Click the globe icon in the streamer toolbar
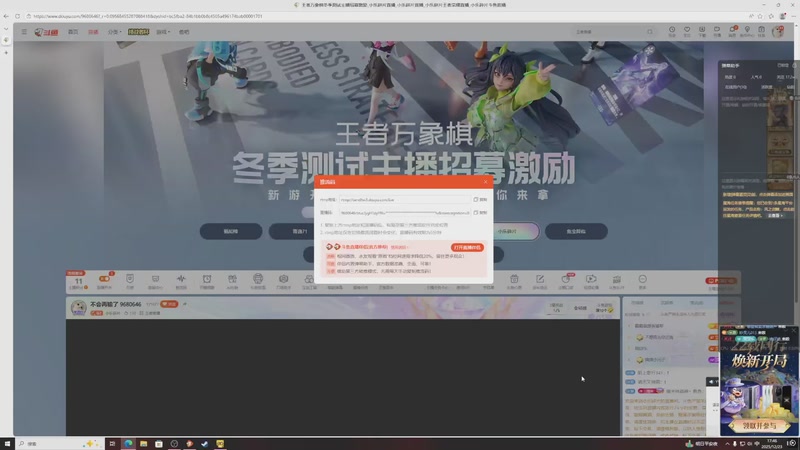The height and width of the screenshot is (450, 800). (x=258, y=279)
